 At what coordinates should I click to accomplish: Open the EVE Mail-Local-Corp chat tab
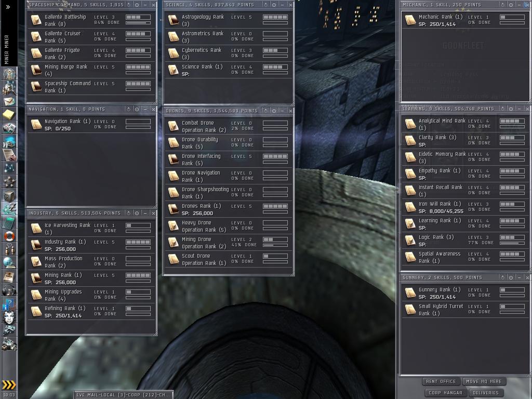[x=123, y=395]
